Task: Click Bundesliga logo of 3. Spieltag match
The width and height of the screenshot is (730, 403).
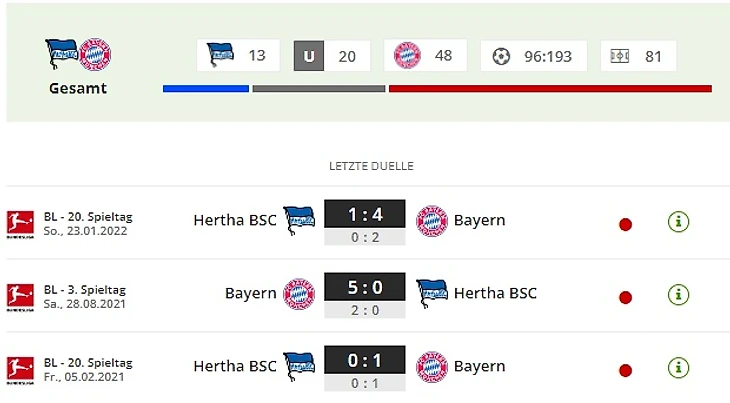Action: (x=20, y=296)
